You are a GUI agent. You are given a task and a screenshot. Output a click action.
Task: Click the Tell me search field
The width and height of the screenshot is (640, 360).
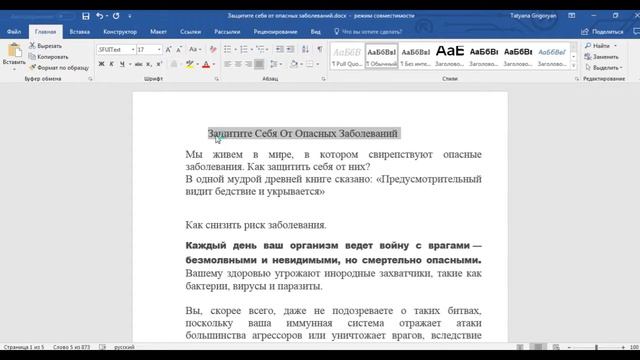point(368,31)
